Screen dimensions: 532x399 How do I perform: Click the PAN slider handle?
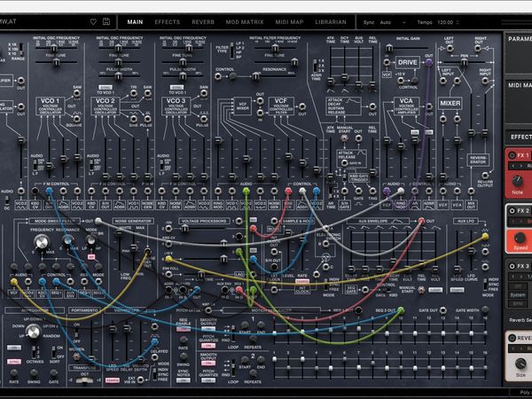464,62
